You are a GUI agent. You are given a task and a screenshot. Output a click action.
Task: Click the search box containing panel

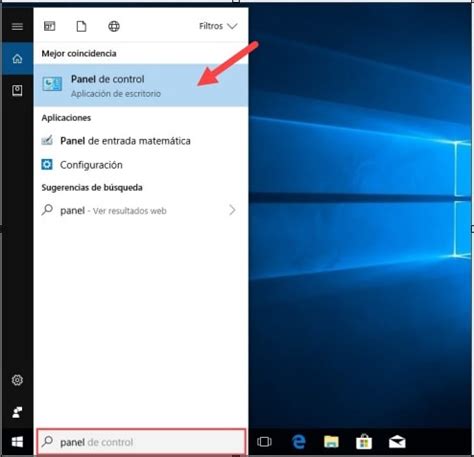pyautogui.click(x=141, y=442)
